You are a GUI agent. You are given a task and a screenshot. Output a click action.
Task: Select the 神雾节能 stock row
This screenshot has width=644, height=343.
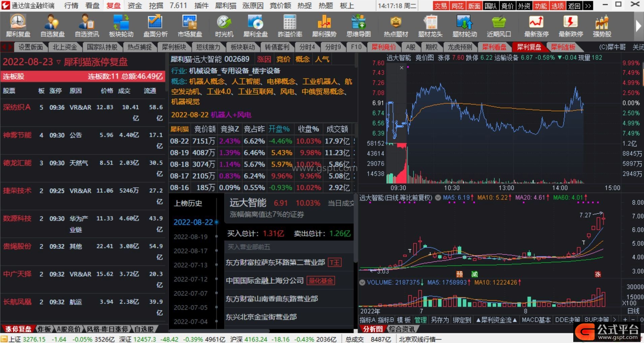point(83,141)
